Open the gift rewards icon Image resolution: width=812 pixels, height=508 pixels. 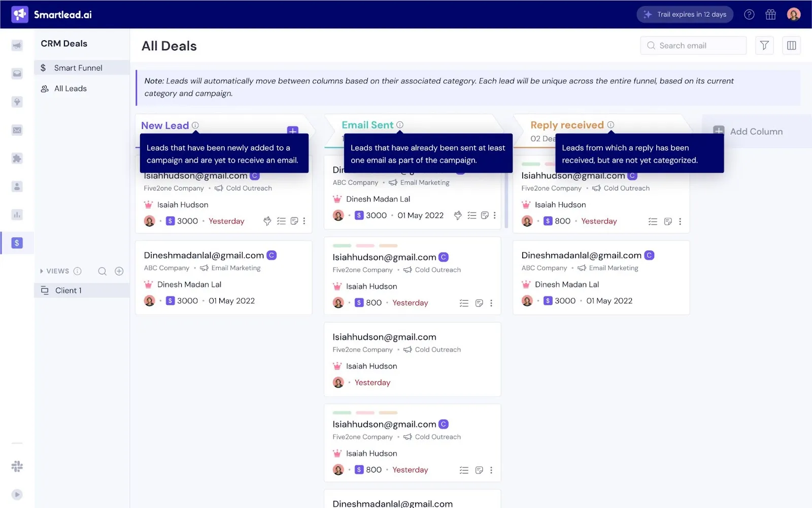(x=770, y=14)
